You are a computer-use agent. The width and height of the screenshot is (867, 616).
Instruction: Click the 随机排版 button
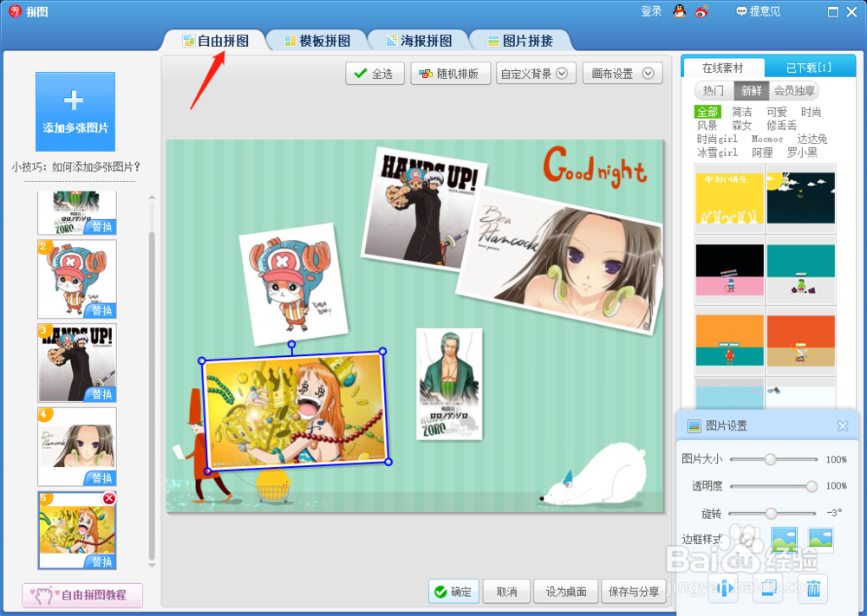click(451, 74)
